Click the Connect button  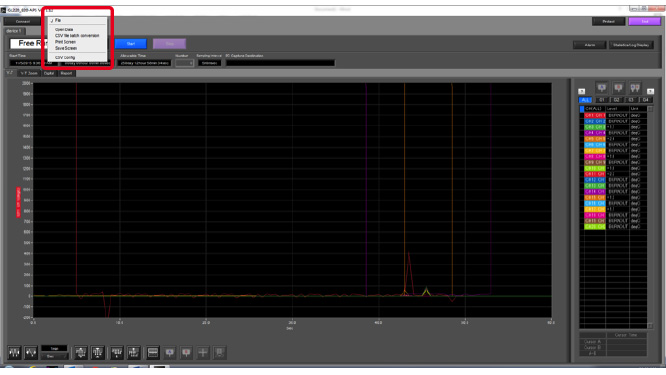pos(23,21)
